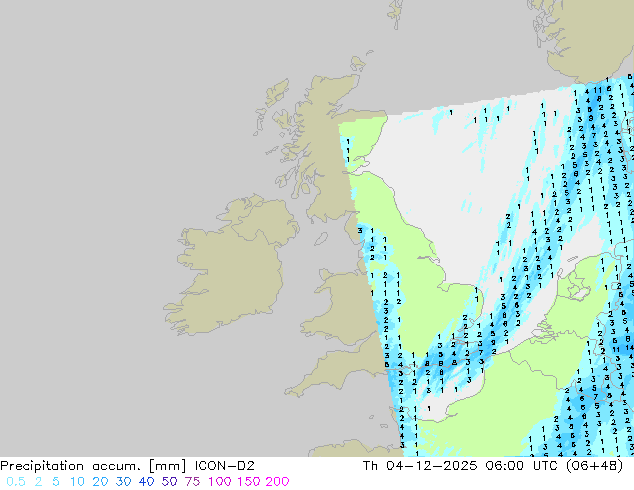634x490 pixels.
Task: Select the 30 legend value
Action: point(123,482)
